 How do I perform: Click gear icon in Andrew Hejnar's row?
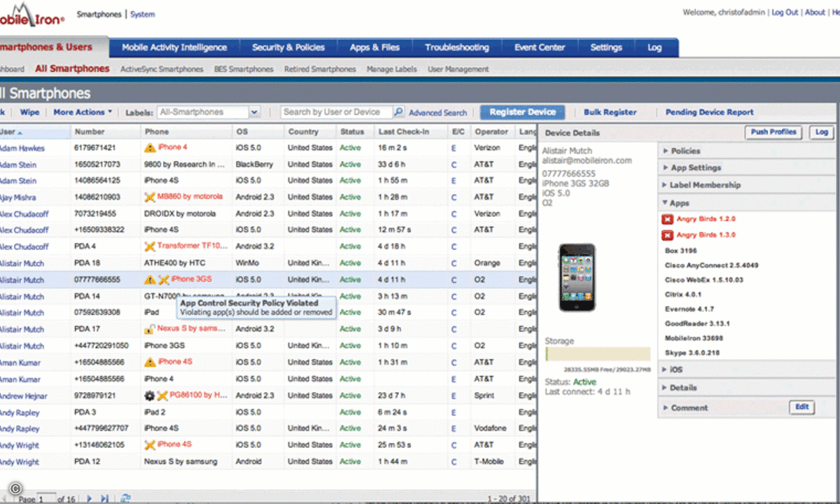[150, 395]
